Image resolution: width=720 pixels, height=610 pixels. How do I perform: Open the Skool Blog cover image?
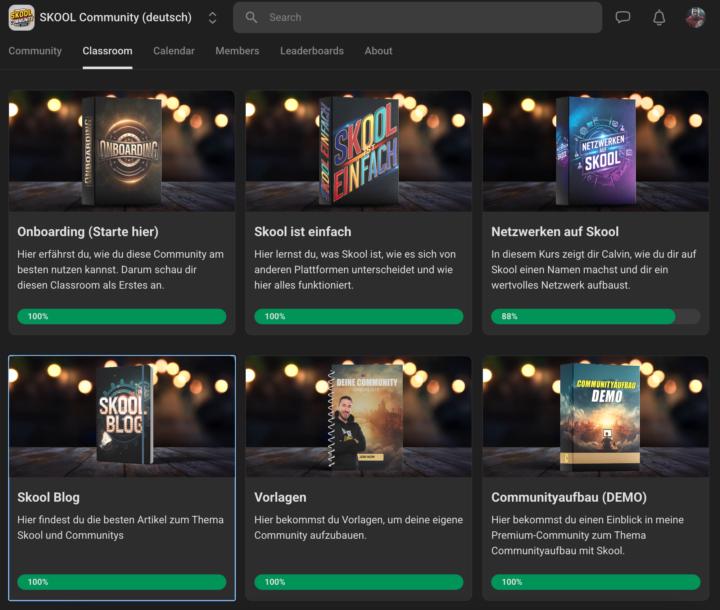coord(122,417)
